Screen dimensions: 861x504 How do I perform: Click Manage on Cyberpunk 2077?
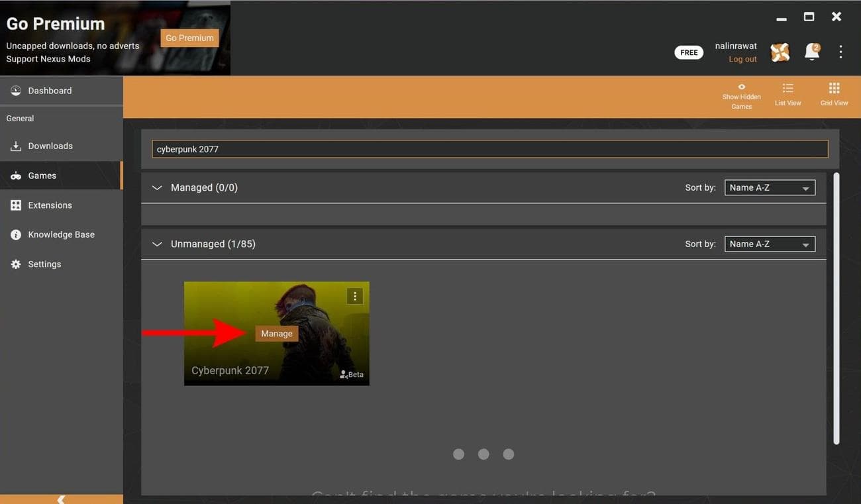click(276, 333)
